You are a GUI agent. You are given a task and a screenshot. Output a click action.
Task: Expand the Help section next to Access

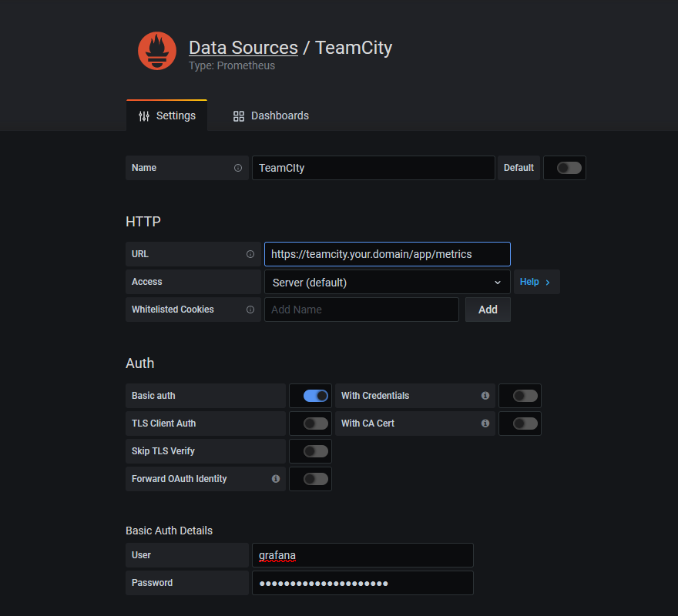(536, 282)
